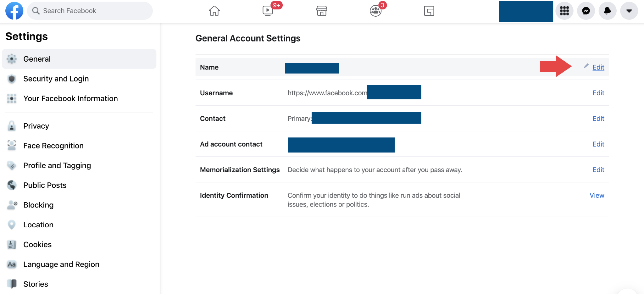
Task: Click the 'Primary:' contact text
Action: pyautogui.click(x=300, y=119)
